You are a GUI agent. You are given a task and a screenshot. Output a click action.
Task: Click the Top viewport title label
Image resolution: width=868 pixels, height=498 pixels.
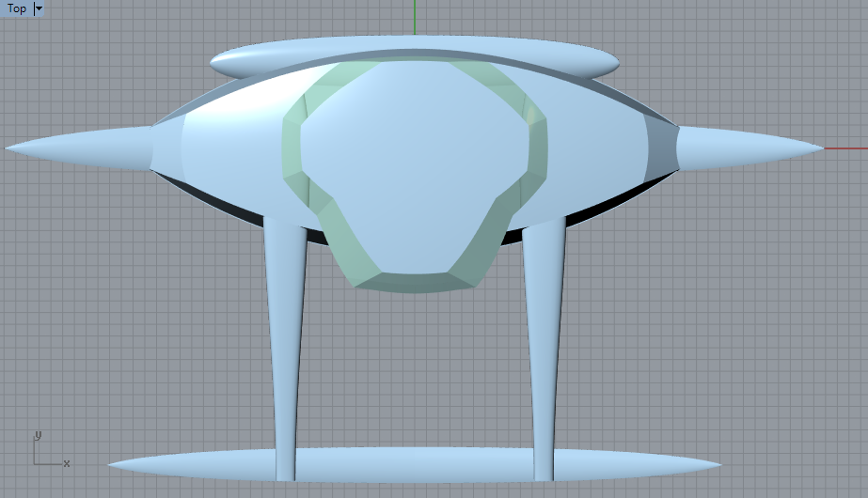(x=17, y=8)
